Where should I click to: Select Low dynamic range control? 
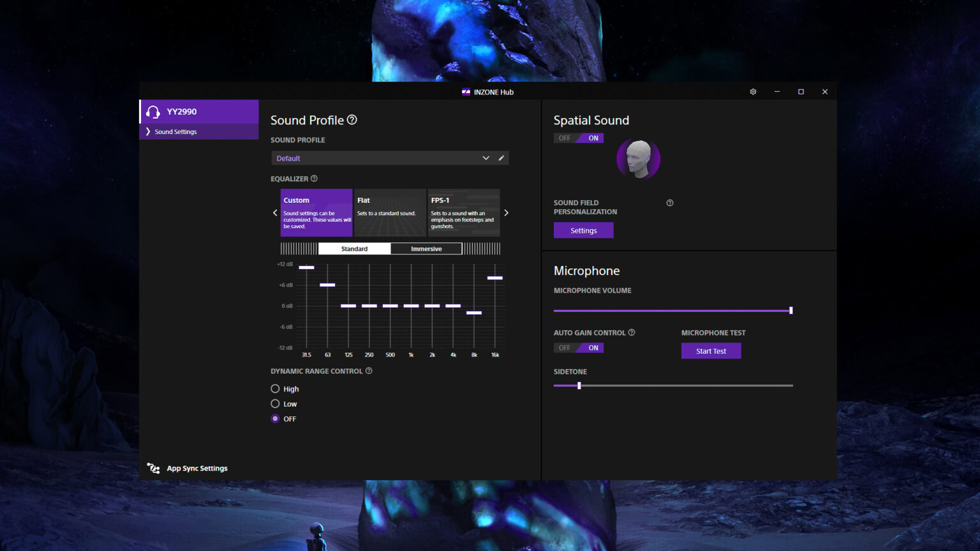tap(275, 404)
